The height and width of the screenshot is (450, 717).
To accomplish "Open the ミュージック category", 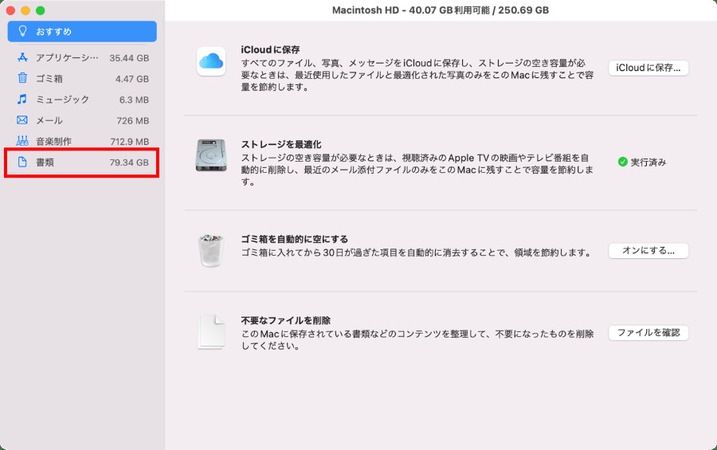I will pyautogui.click(x=82, y=99).
